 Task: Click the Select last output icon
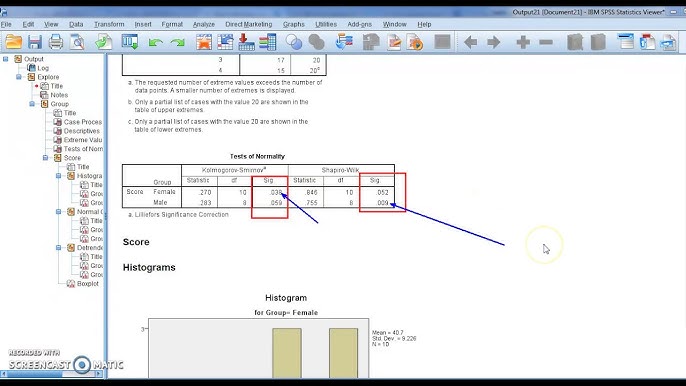click(344, 42)
